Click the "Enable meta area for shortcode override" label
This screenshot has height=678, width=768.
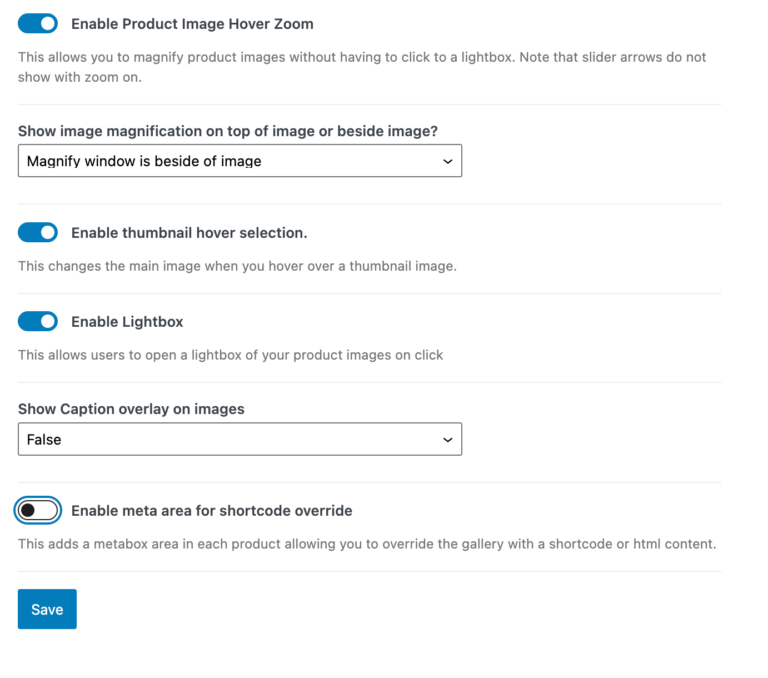pos(211,510)
